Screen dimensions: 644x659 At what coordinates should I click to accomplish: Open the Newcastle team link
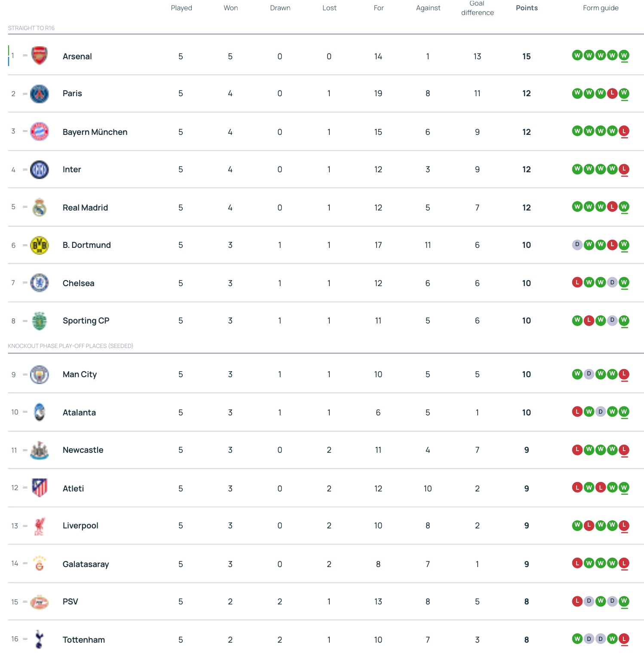point(83,450)
